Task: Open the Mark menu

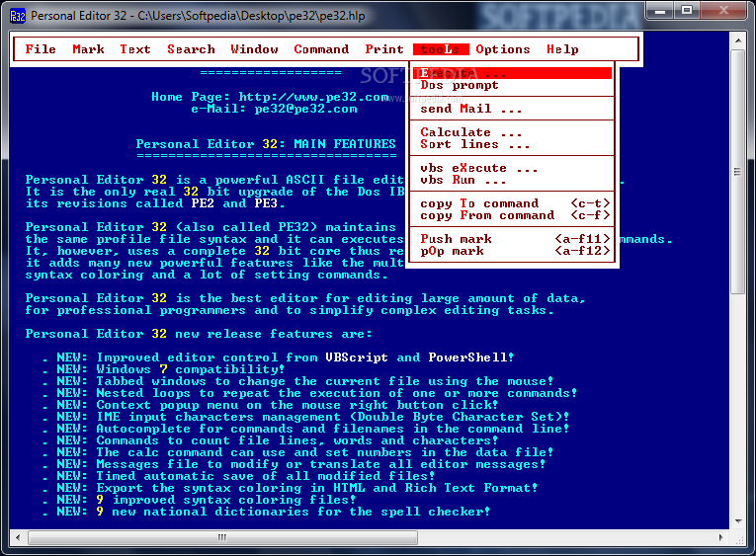Action: 88,49
